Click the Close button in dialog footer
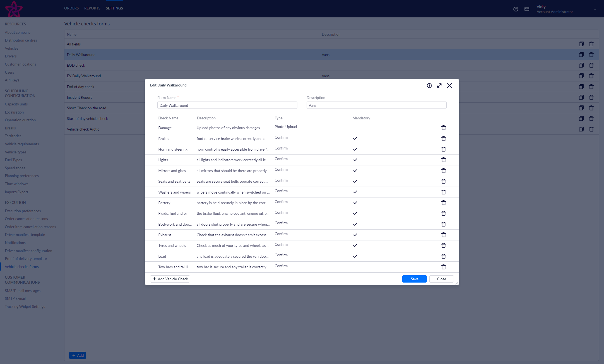The height and width of the screenshot is (364, 604). 441,279
